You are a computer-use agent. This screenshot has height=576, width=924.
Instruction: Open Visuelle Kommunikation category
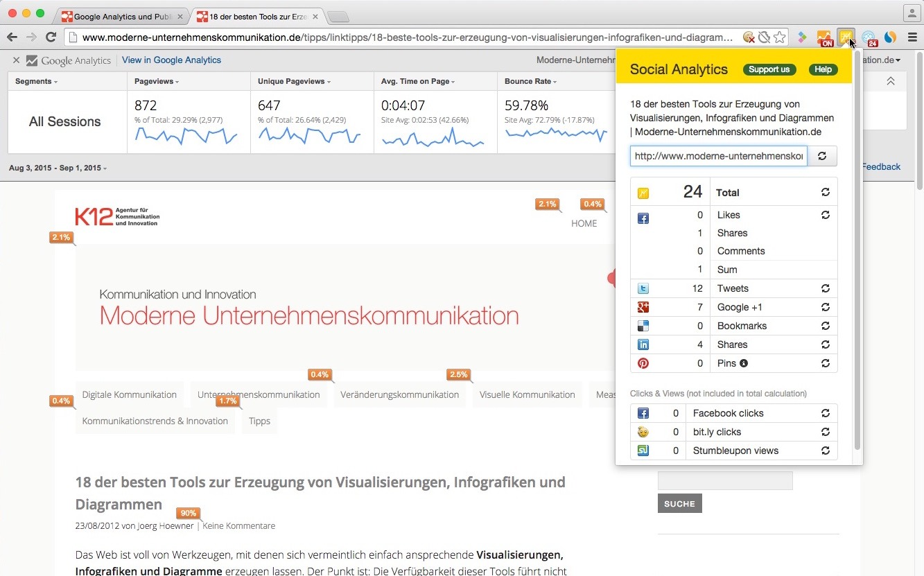(528, 394)
